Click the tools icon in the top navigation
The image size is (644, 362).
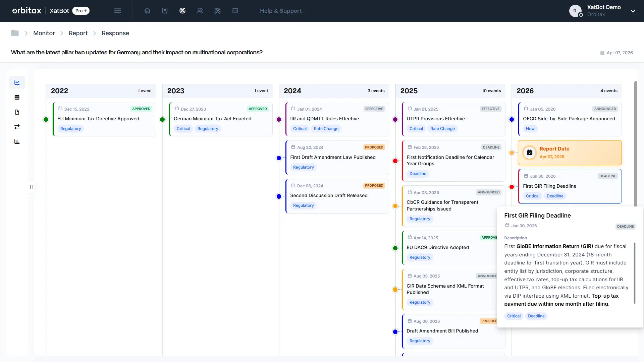pos(217,11)
